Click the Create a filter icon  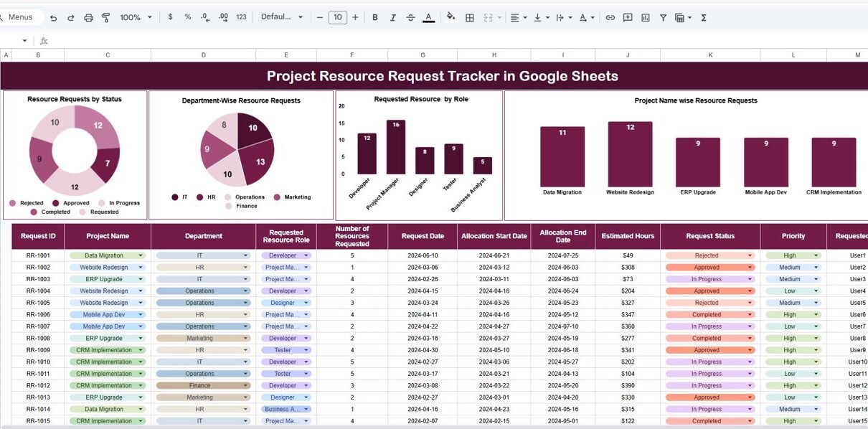click(663, 17)
